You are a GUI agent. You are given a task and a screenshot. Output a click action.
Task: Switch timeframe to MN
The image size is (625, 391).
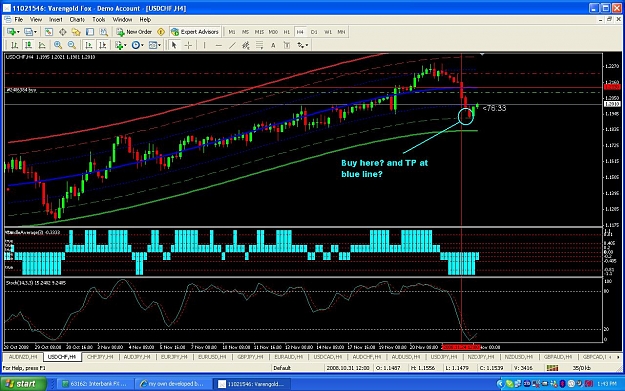tap(341, 32)
